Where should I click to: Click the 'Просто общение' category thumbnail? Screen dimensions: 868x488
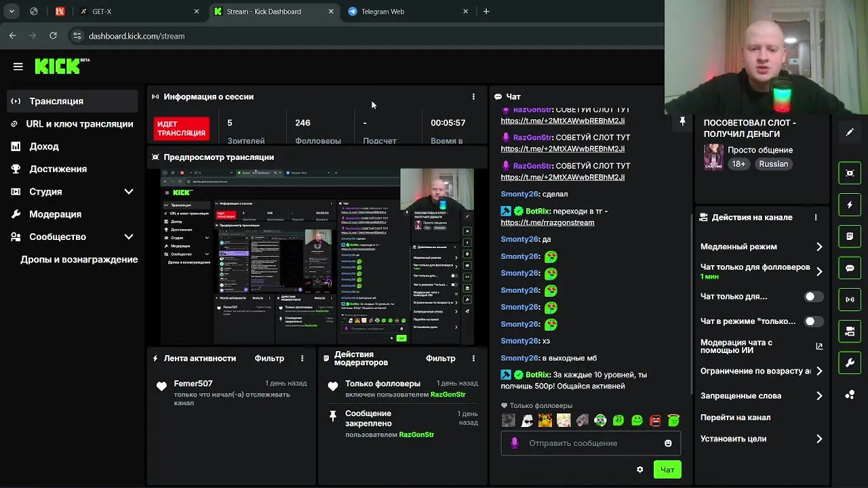(x=713, y=157)
